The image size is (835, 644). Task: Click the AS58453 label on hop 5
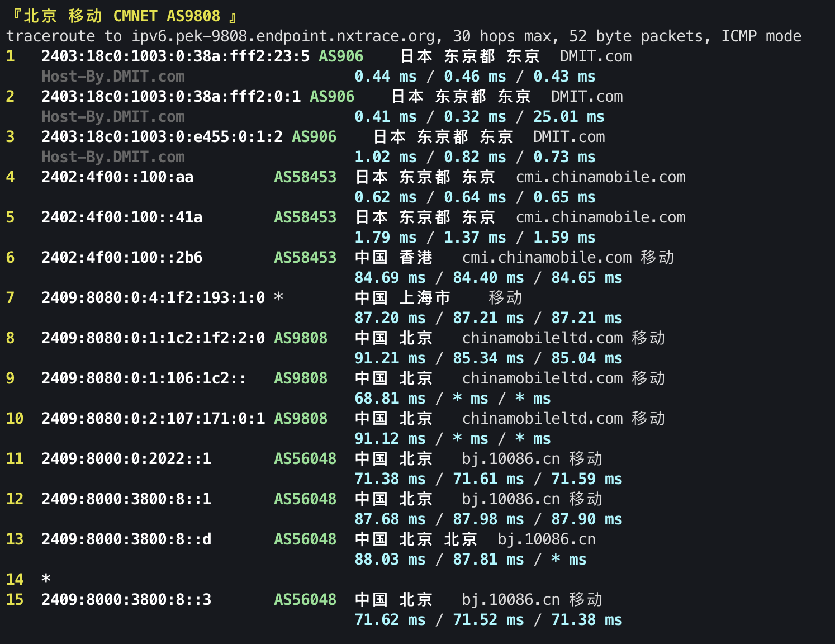pos(305,217)
